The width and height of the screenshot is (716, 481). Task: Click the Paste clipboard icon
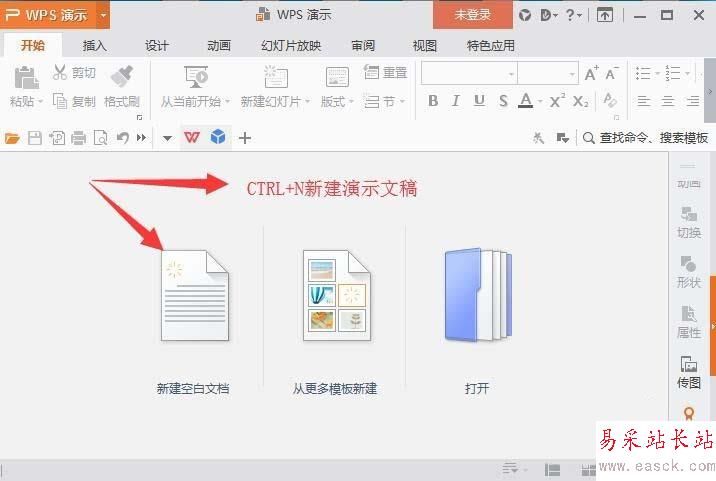(x=26, y=77)
